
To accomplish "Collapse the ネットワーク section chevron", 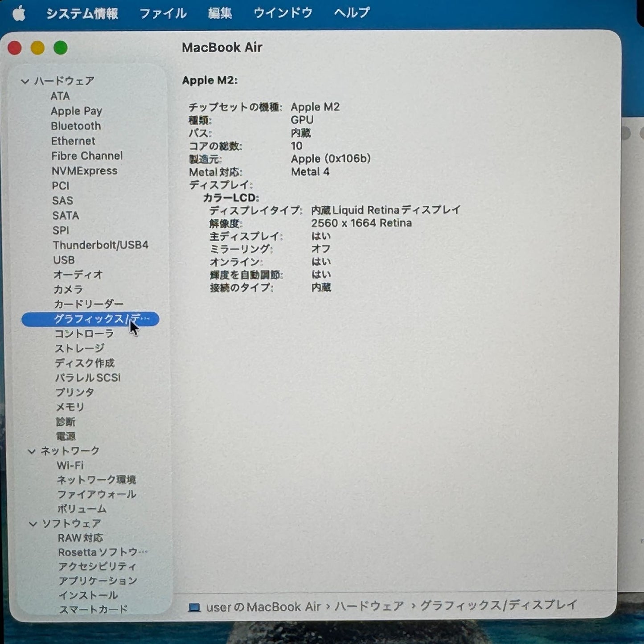I will 32,451.
